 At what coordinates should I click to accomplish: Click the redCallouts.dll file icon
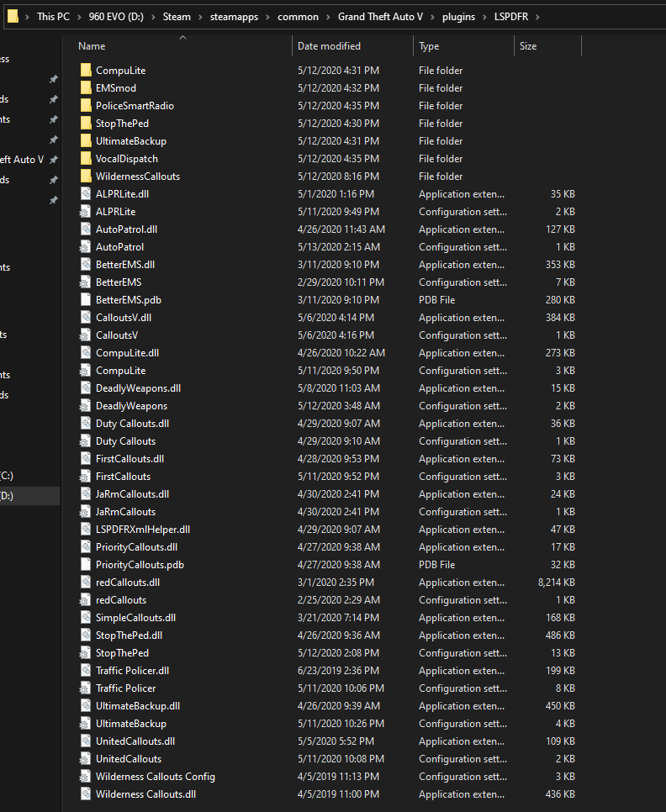coord(86,582)
